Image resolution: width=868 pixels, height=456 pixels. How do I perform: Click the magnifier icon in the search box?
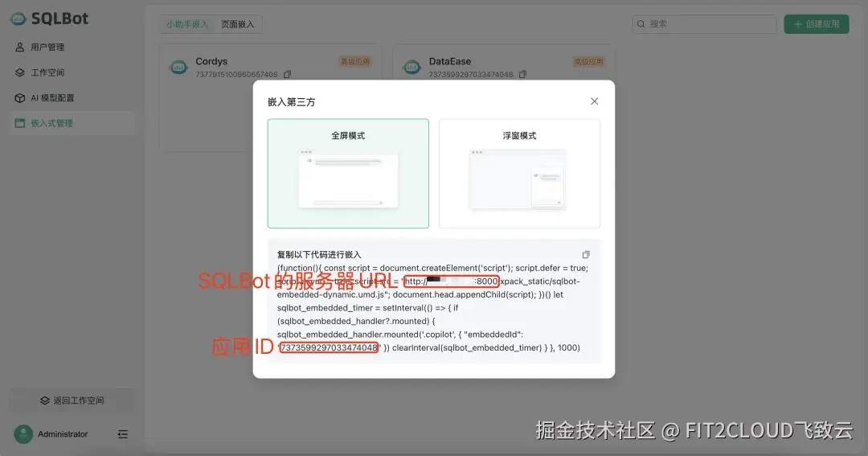click(641, 24)
